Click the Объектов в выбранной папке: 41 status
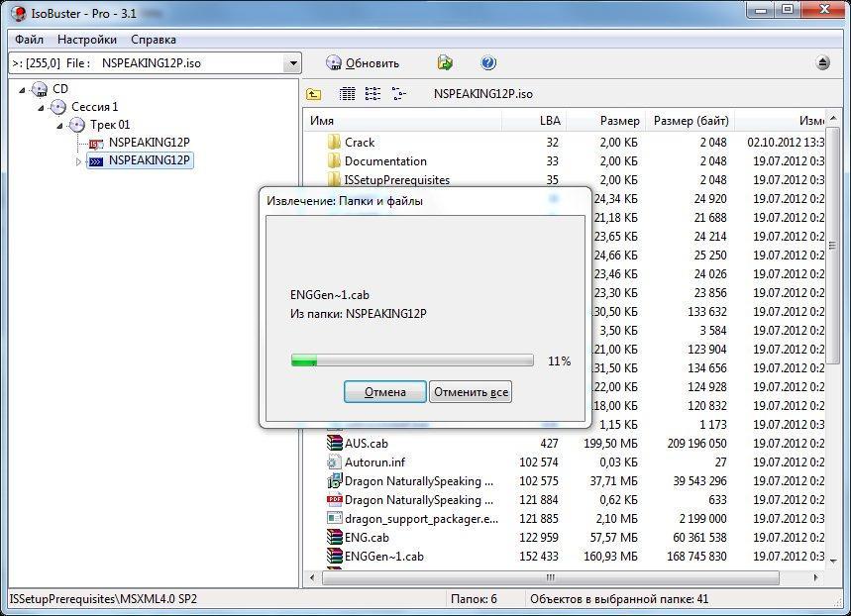 click(x=619, y=599)
